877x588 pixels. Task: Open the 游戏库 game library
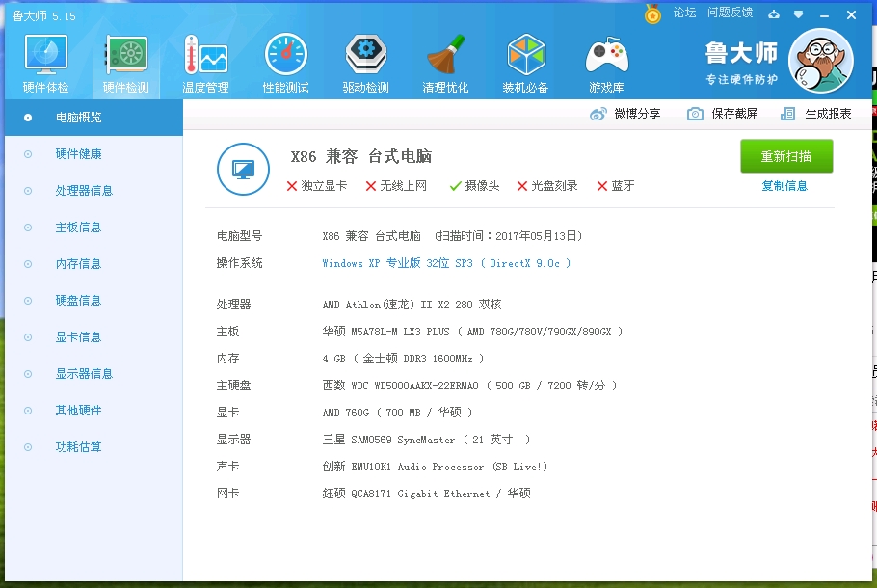coord(606,64)
